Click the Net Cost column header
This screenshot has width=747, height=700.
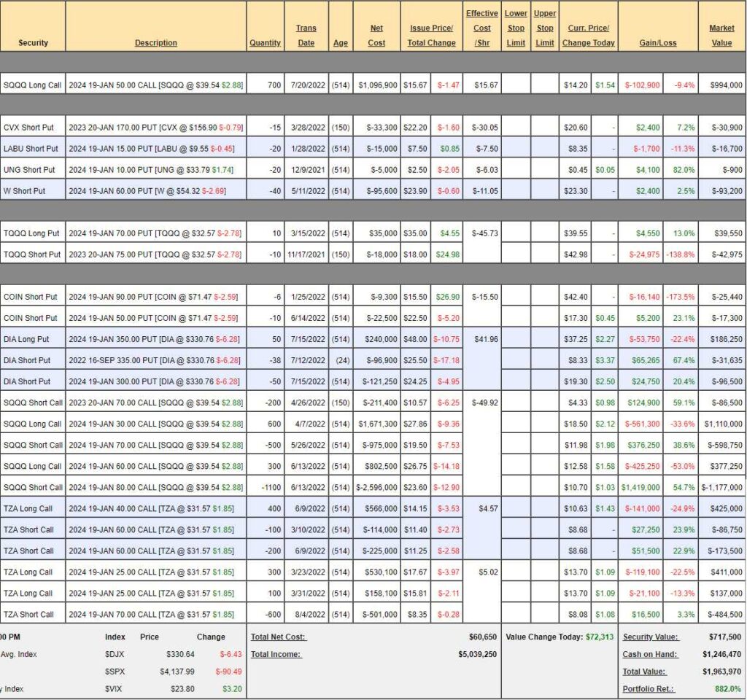(x=376, y=36)
